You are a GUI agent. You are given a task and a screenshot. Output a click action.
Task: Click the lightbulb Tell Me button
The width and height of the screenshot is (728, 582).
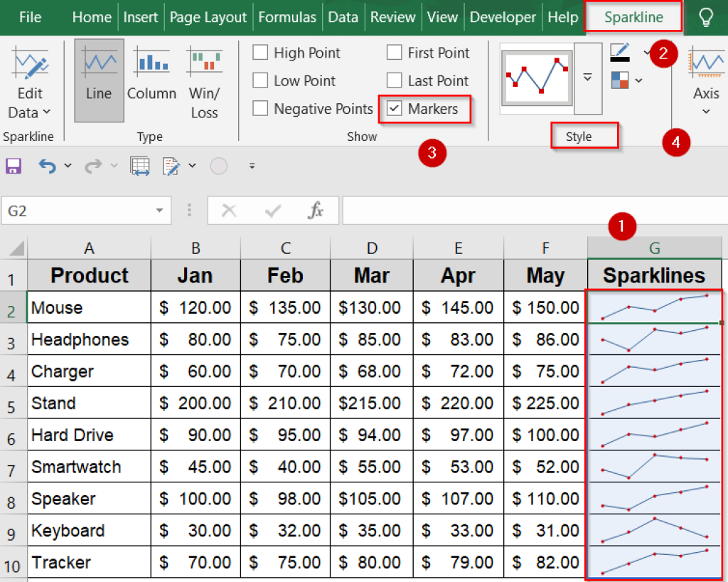[x=706, y=17]
